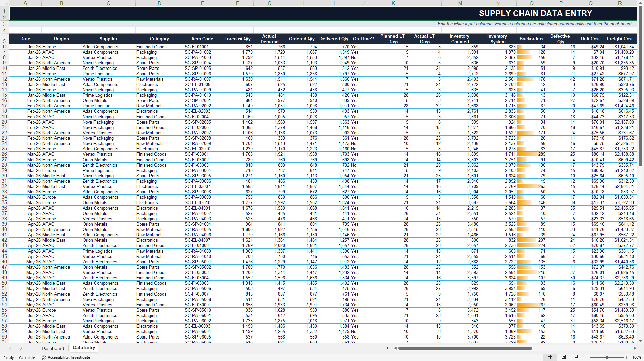Select row 30 header
The width and height of the screenshot is (644, 361).
[x=4, y=176]
